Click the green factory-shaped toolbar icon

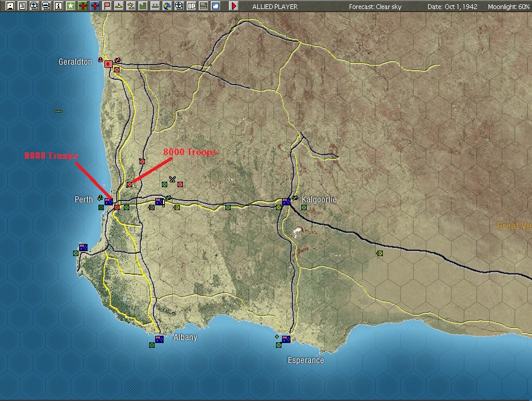pos(143,6)
